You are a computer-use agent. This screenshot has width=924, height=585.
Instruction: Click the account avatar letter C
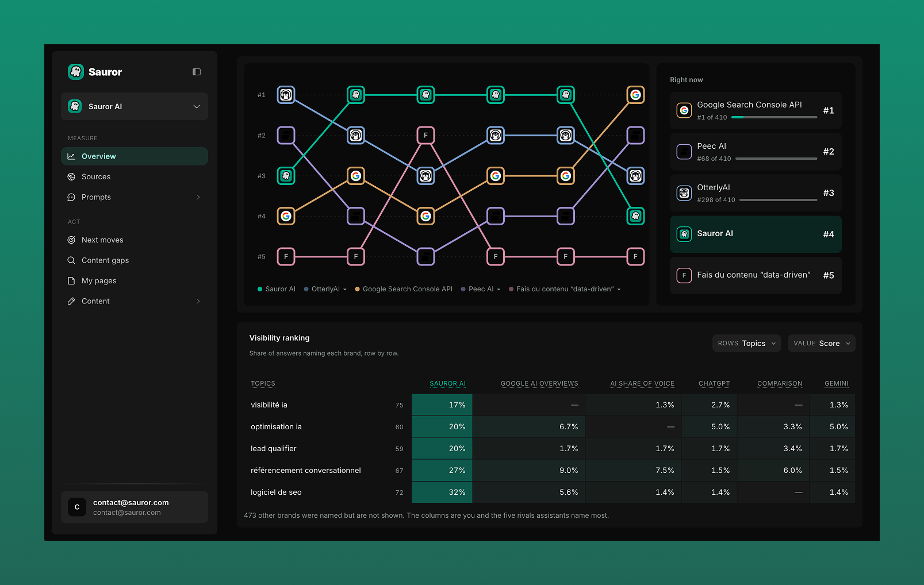pos(77,507)
